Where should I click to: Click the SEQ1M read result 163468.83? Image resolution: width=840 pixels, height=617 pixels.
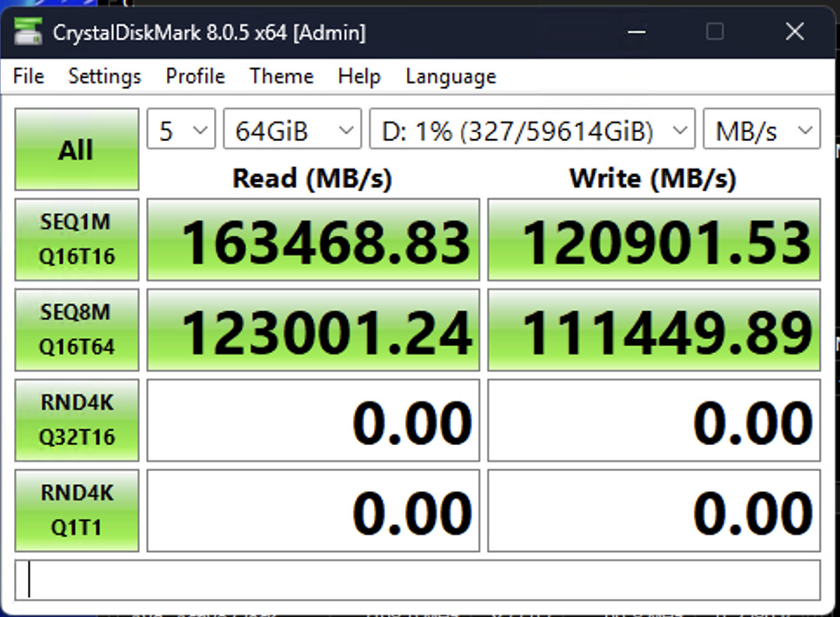(x=313, y=240)
